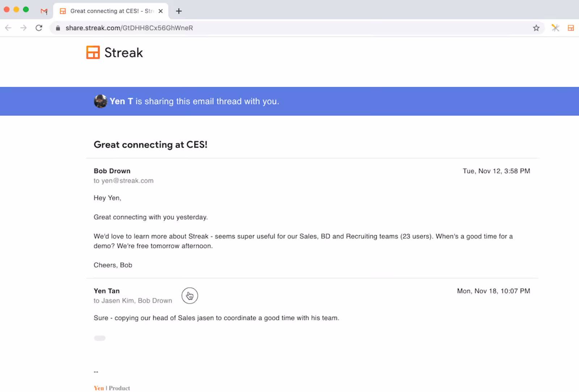Click timestamp 'Mon, Nov 18, 10:07 PM'
579x392 pixels.
[494, 291]
